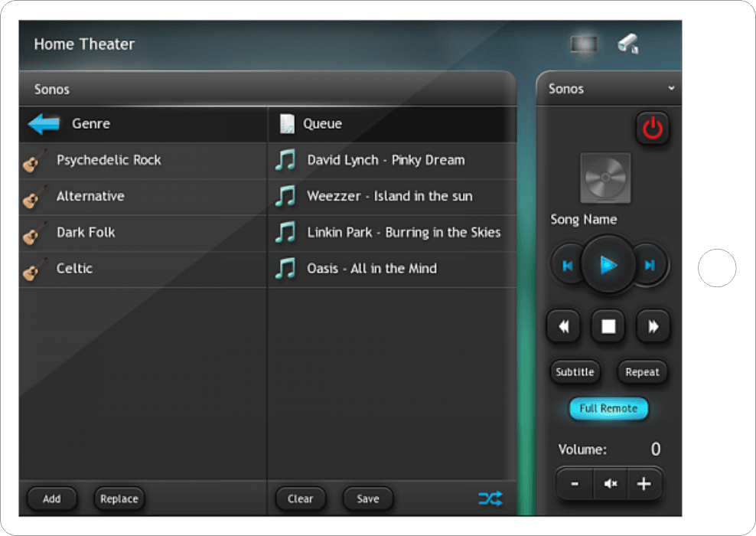Increase volume with the plus button

644,484
